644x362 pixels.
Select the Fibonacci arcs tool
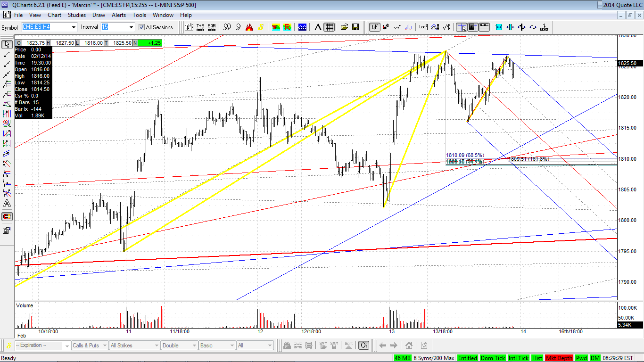tap(7, 124)
